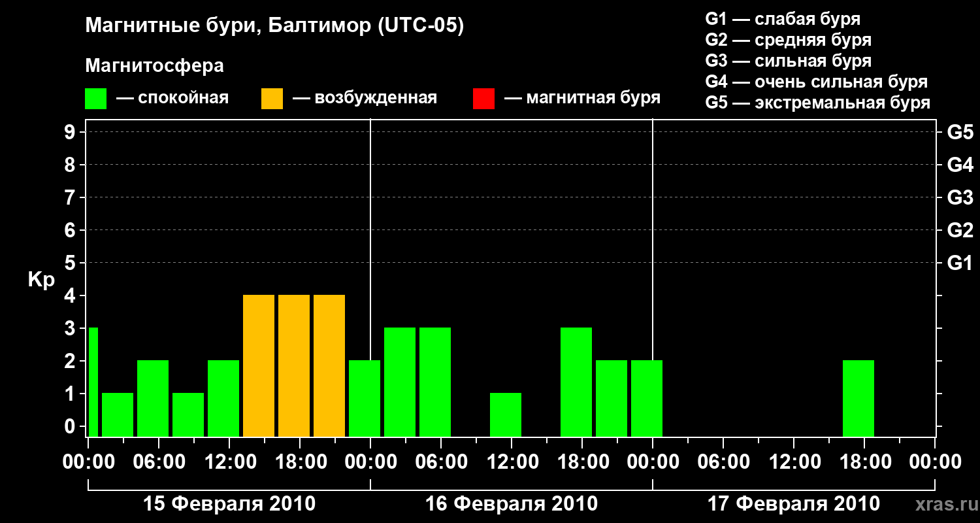
Task: Click the lone green Kp 2 bar on 17 February
Action: tap(858, 398)
